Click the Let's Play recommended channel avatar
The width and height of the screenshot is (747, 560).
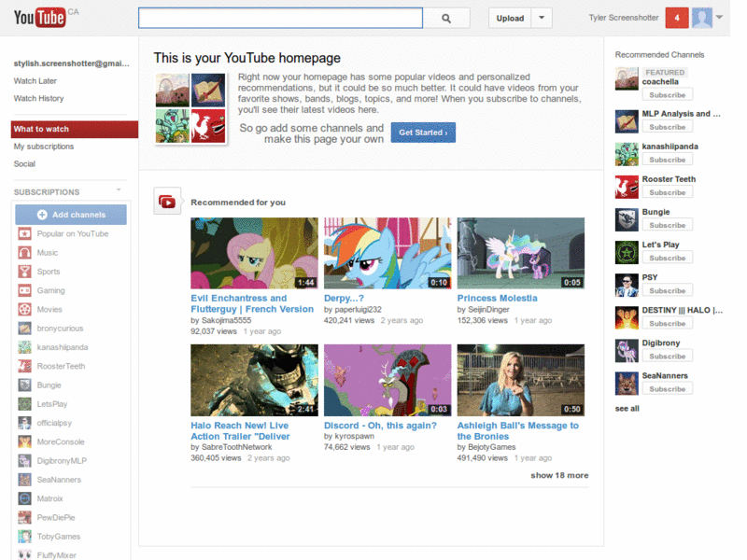627,252
